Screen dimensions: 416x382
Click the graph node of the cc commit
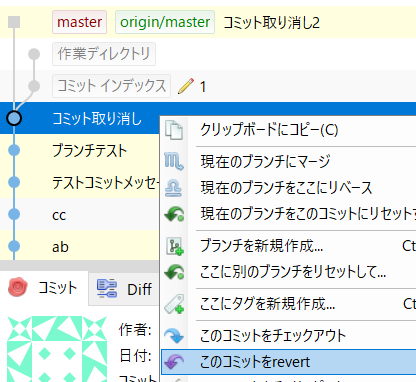14,214
